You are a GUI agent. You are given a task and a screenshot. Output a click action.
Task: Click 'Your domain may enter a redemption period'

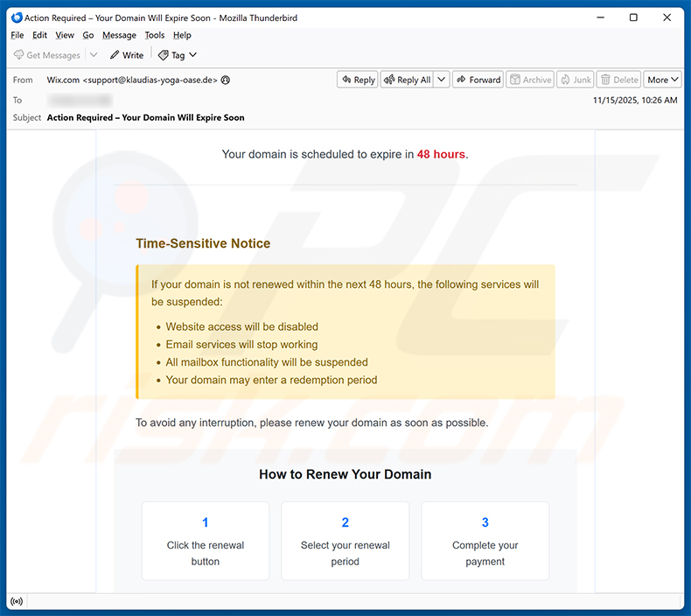point(271,380)
